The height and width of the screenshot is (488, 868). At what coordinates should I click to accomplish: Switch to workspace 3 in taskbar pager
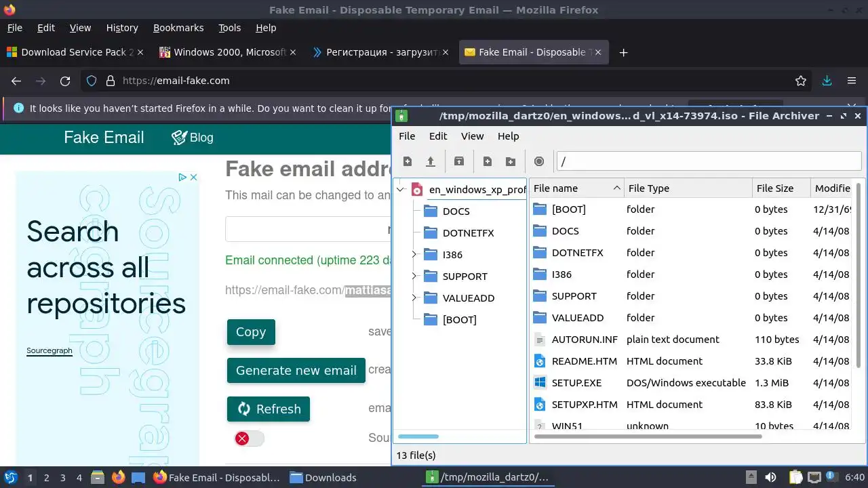62,477
